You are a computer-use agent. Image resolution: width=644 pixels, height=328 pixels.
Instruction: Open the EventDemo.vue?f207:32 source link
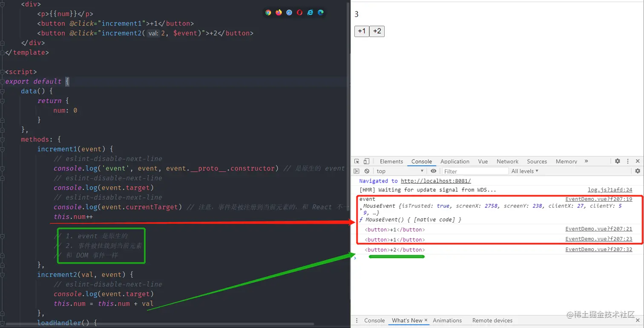click(x=599, y=250)
